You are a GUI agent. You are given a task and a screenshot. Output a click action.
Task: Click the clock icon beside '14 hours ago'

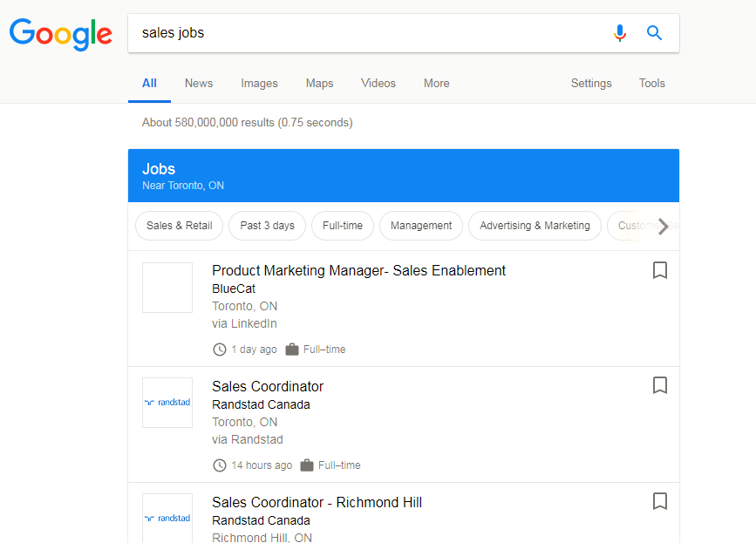coord(220,465)
